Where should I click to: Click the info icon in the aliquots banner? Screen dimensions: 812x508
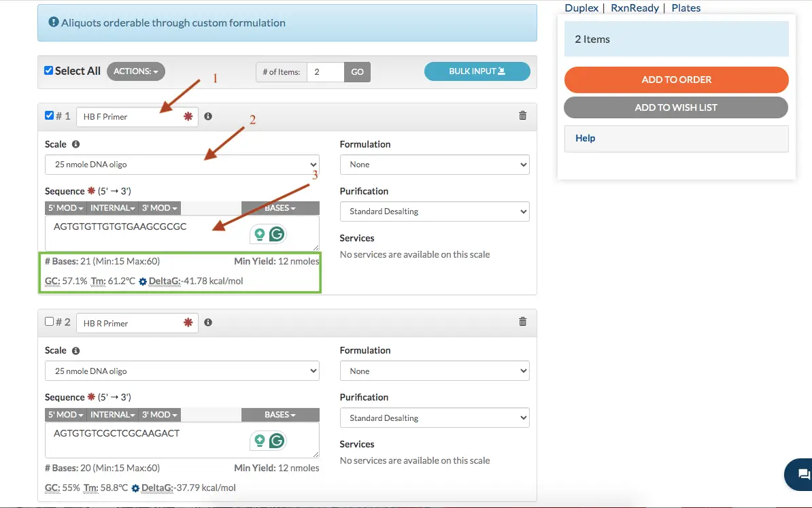[53, 22]
